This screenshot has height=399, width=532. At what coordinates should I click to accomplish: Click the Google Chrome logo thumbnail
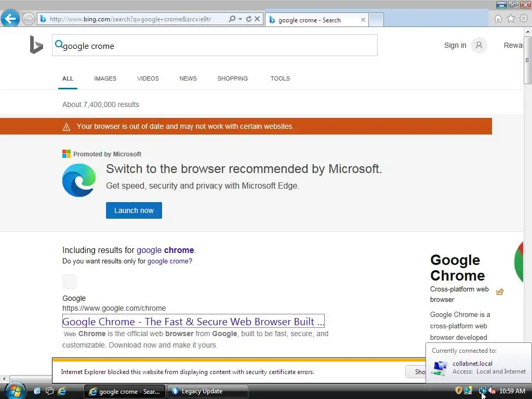(x=519, y=262)
